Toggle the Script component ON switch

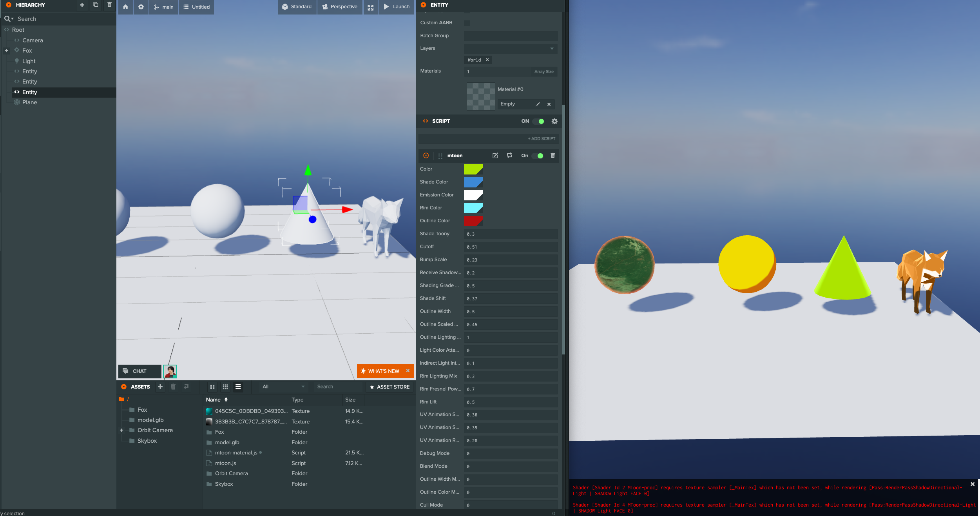539,121
